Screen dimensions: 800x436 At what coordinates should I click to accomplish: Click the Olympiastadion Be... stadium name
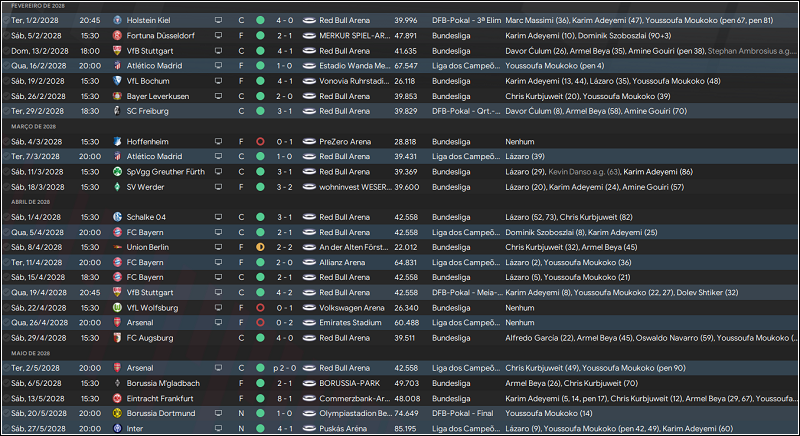355,414
